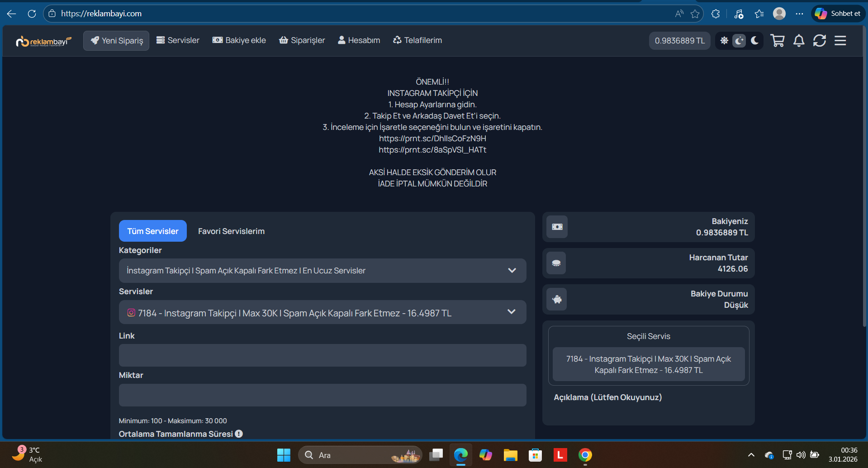
Task: Click the taskbar Ara search box
Action: click(360, 455)
